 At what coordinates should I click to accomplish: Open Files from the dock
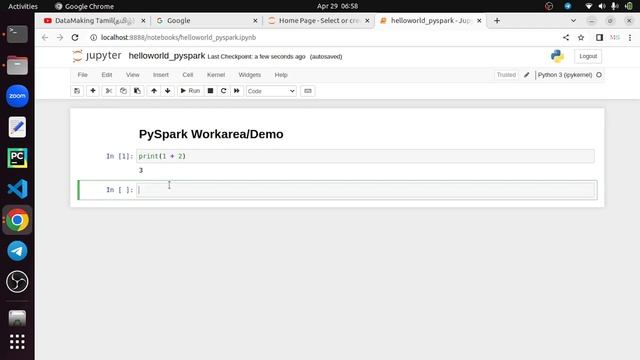tap(17, 65)
